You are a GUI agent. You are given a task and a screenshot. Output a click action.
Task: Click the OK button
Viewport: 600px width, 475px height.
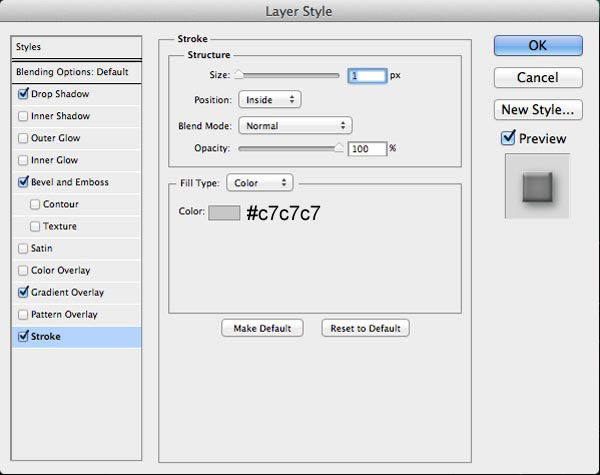pos(538,46)
